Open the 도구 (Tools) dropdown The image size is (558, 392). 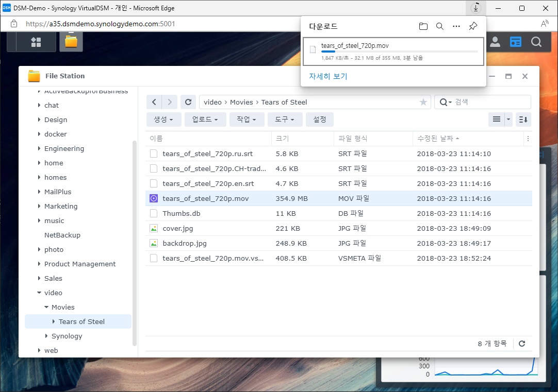(x=285, y=120)
